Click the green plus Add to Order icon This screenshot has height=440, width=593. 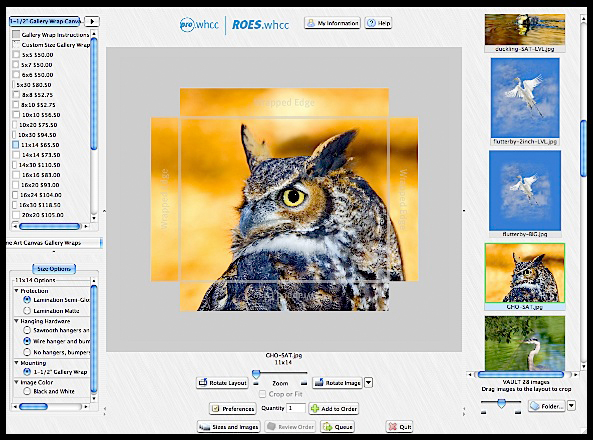(315, 409)
